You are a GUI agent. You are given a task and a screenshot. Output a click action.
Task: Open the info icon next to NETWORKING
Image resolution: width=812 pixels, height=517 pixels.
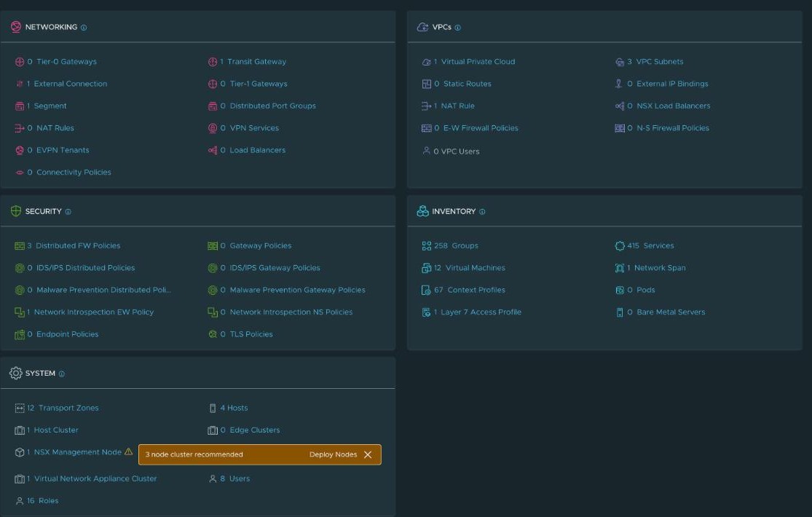(x=84, y=28)
